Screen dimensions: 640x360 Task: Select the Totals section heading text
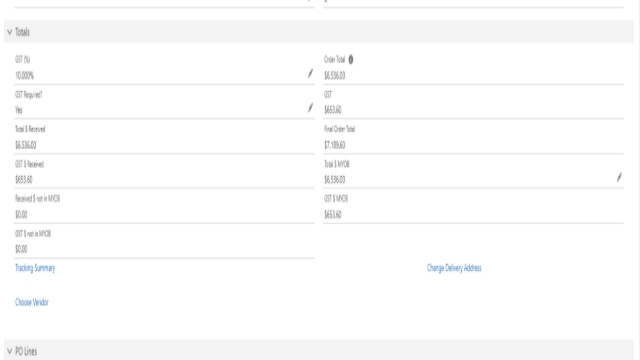pos(22,32)
